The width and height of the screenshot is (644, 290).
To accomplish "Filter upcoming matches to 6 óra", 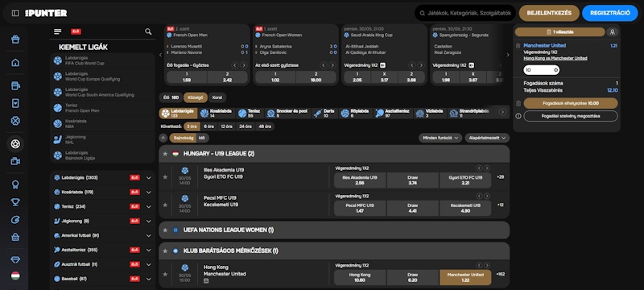I will coord(208,126).
